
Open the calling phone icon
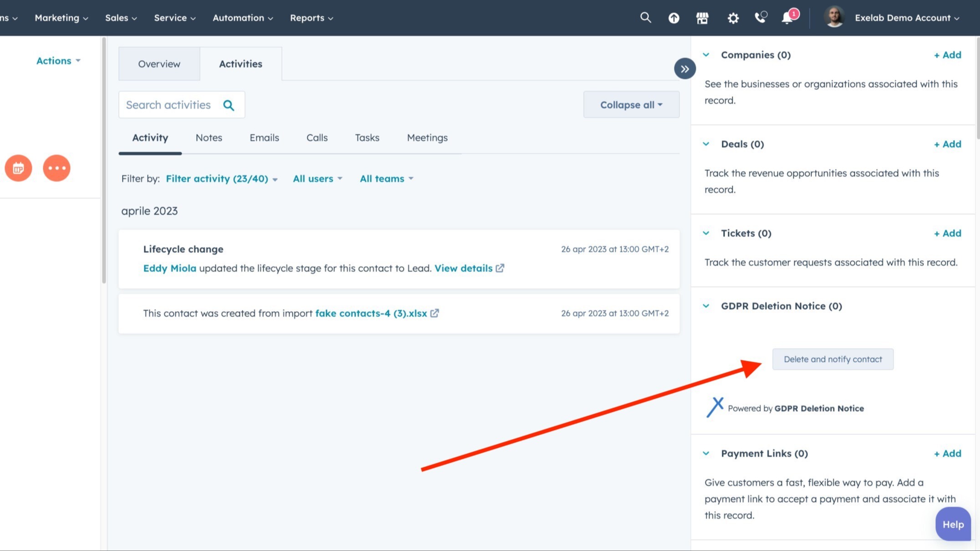(x=760, y=19)
